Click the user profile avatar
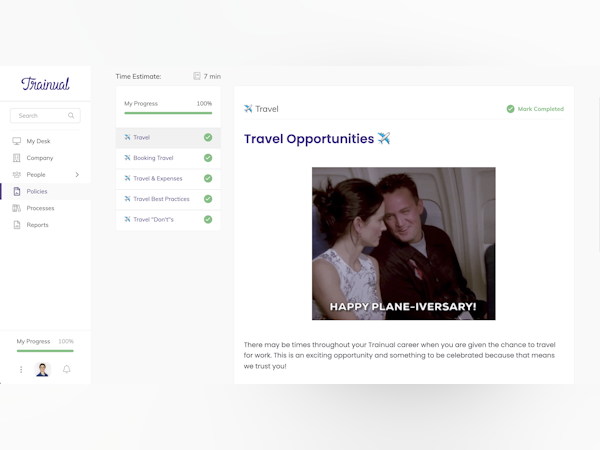The width and height of the screenshot is (600, 450). (x=42, y=369)
